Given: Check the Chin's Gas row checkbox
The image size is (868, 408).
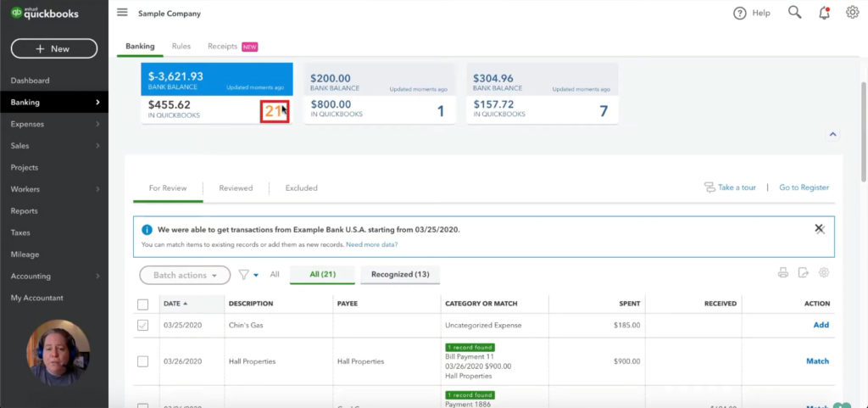Looking at the screenshot, I should pyautogui.click(x=142, y=326).
